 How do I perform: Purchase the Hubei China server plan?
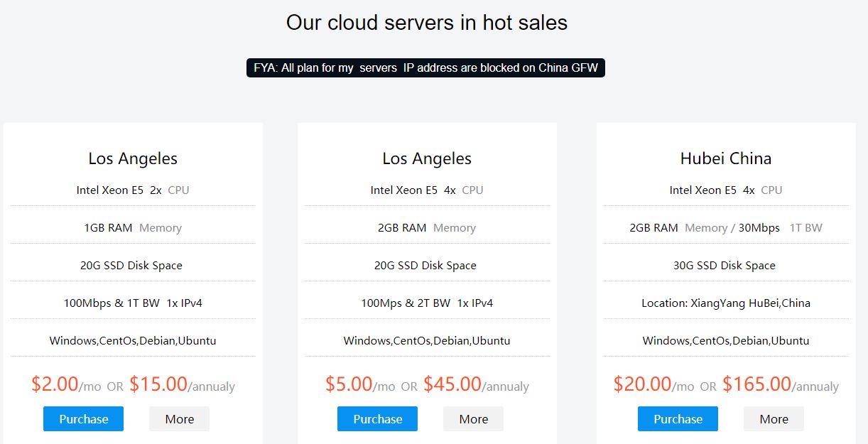[678, 419]
